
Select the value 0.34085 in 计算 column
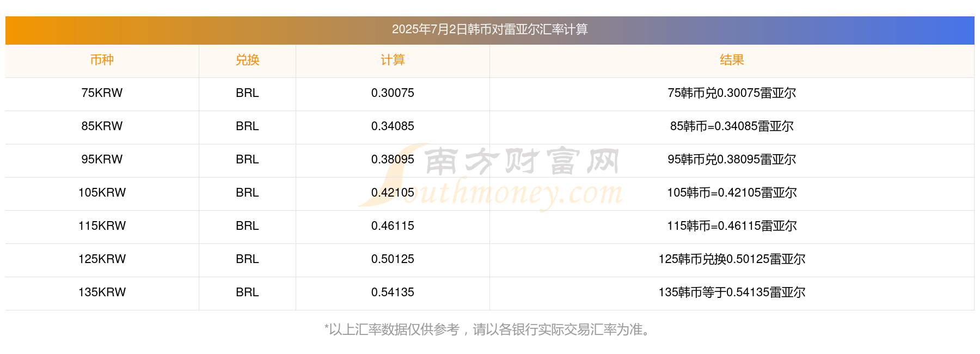click(393, 126)
